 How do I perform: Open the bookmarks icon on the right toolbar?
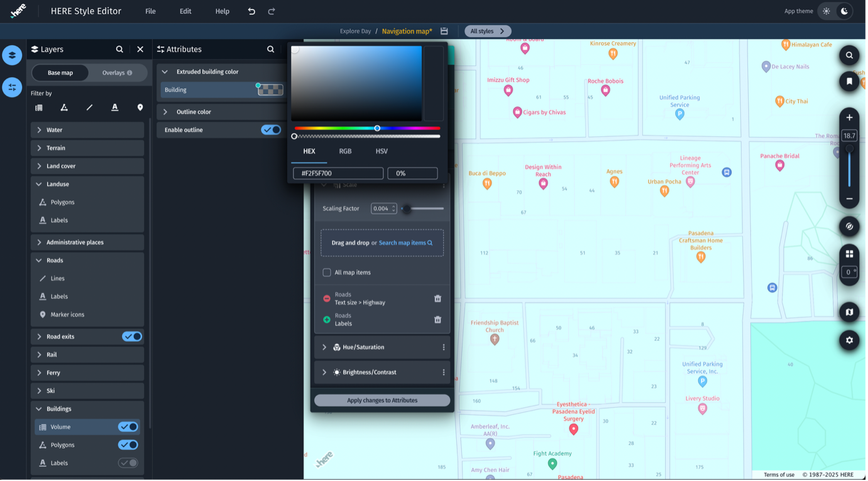[x=849, y=81]
